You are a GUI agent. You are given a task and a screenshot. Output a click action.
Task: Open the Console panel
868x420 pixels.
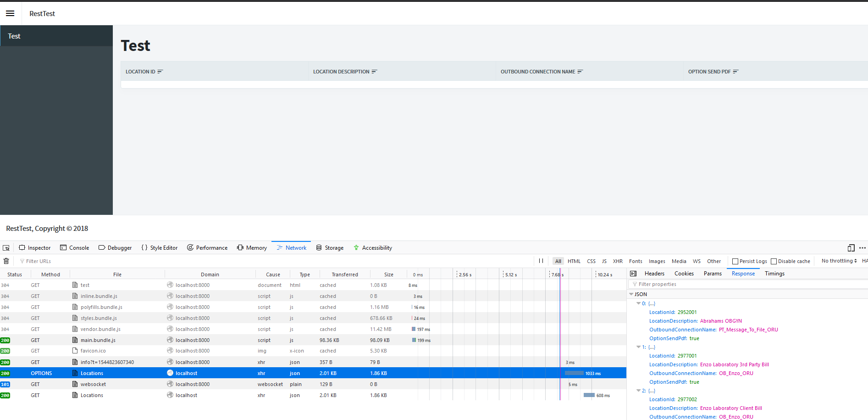coord(75,248)
